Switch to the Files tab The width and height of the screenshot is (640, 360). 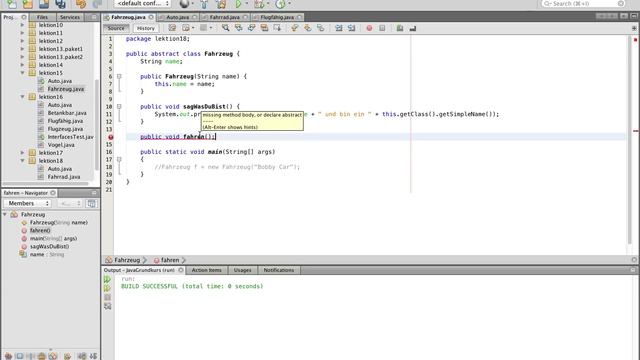coord(42,17)
